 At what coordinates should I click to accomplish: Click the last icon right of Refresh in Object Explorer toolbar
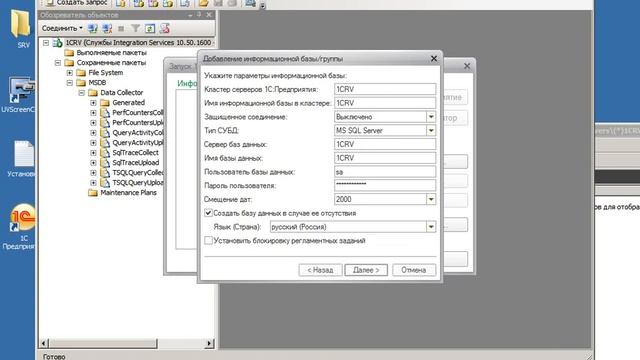(164, 28)
